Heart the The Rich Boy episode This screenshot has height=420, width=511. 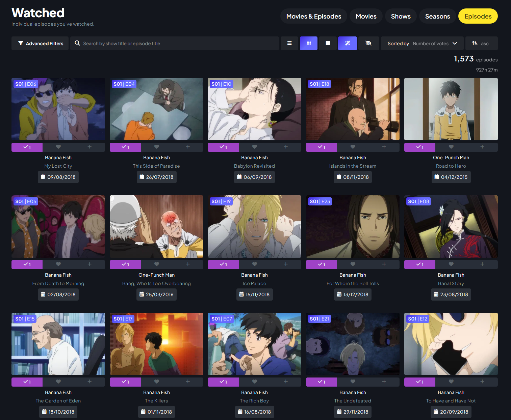255,382
